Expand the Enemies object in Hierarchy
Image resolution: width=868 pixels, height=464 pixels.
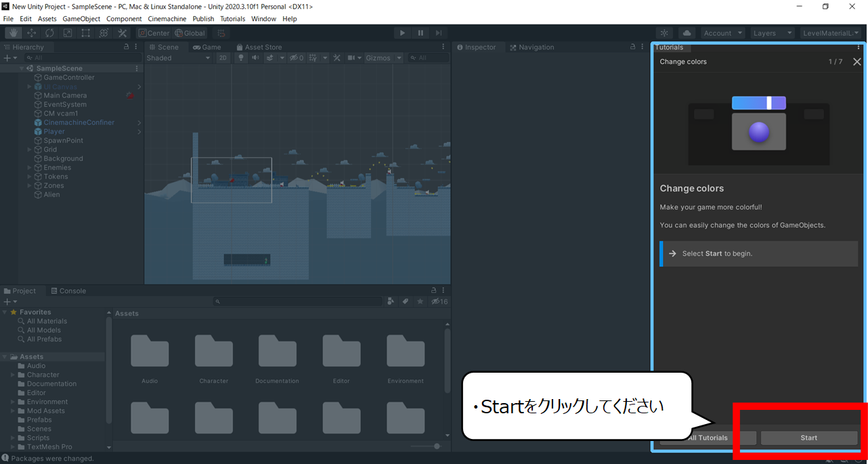29,168
